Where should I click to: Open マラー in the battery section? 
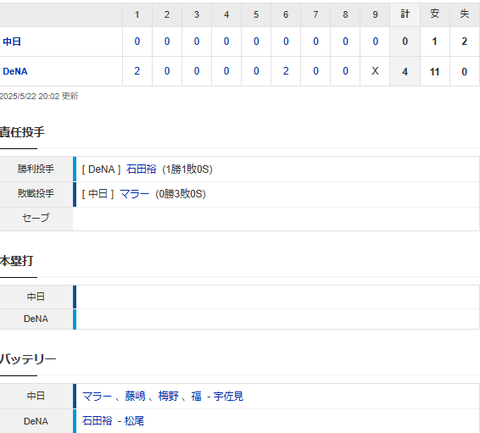97,396
